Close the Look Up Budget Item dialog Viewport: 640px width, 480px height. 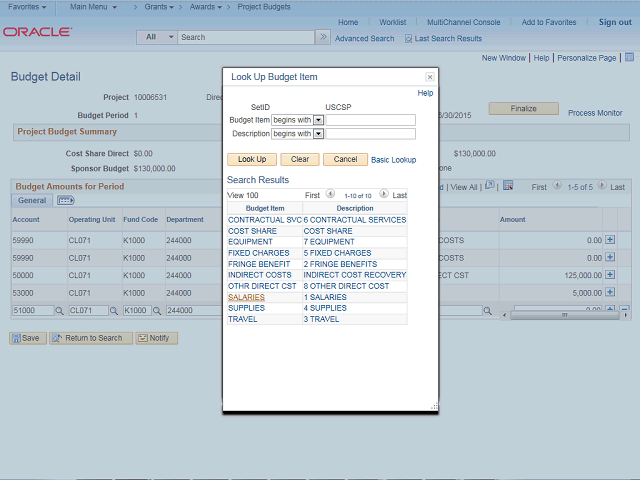coord(430,77)
